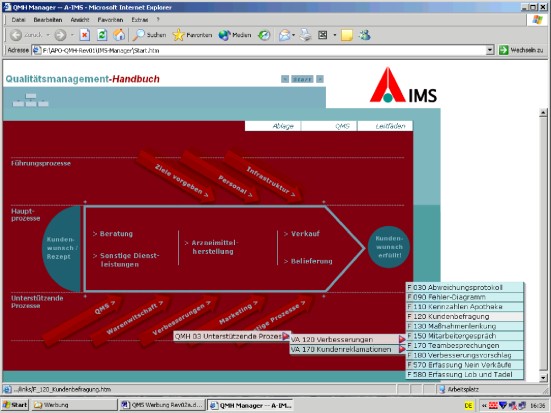Open the Medien toolbar button
The image size is (551, 413).
[x=235, y=35]
